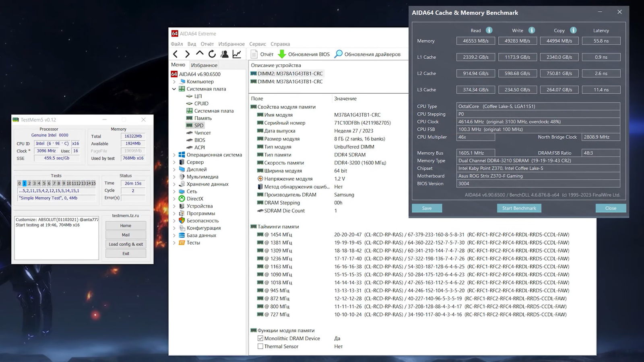The width and height of the screenshot is (644, 362).
Task: Expand the Операционная система tree node
Action: click(x=174, y=155)
